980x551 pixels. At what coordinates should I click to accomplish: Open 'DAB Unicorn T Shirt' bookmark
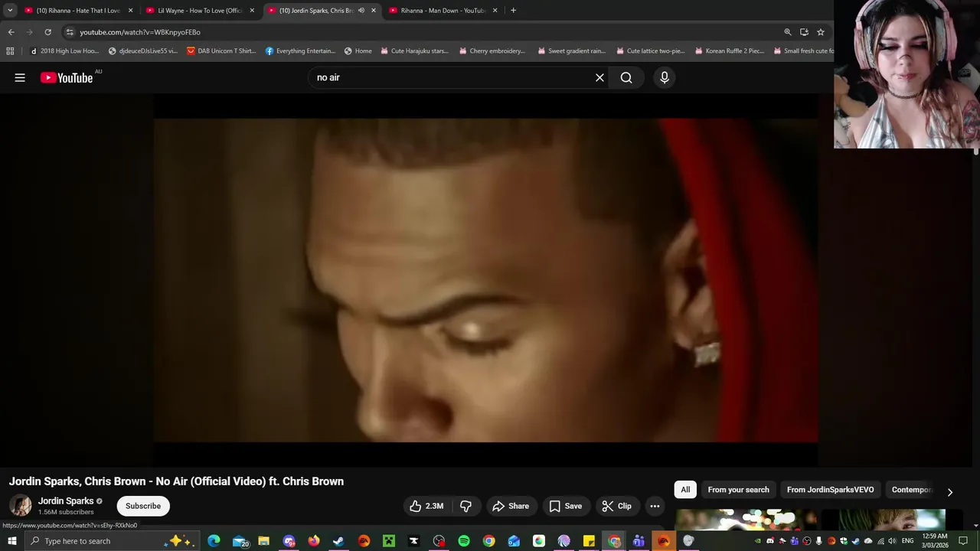click(x=221, y=51)
